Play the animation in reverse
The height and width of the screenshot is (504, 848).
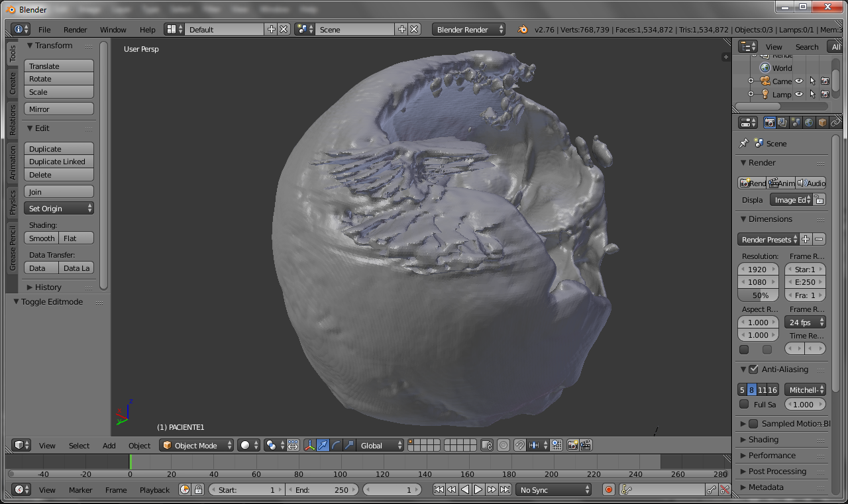[x=465, y=490]
